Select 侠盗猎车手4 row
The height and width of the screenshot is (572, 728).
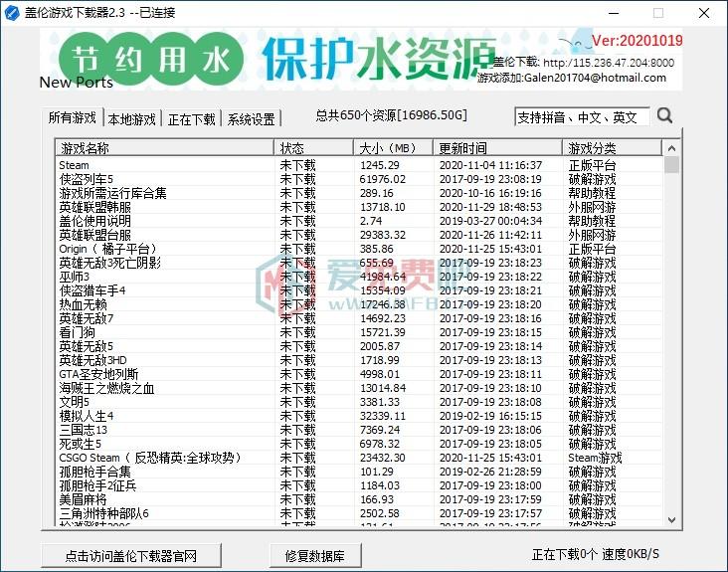(359, 290)
